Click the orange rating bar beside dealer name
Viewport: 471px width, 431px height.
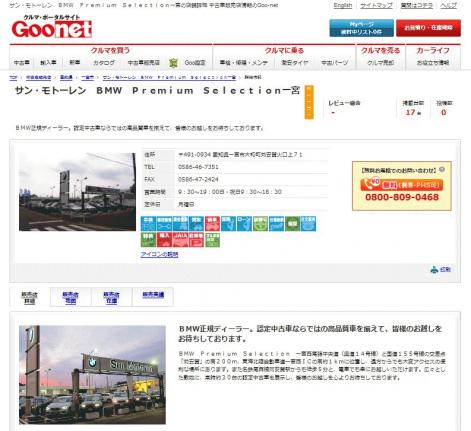coord(309,102)
